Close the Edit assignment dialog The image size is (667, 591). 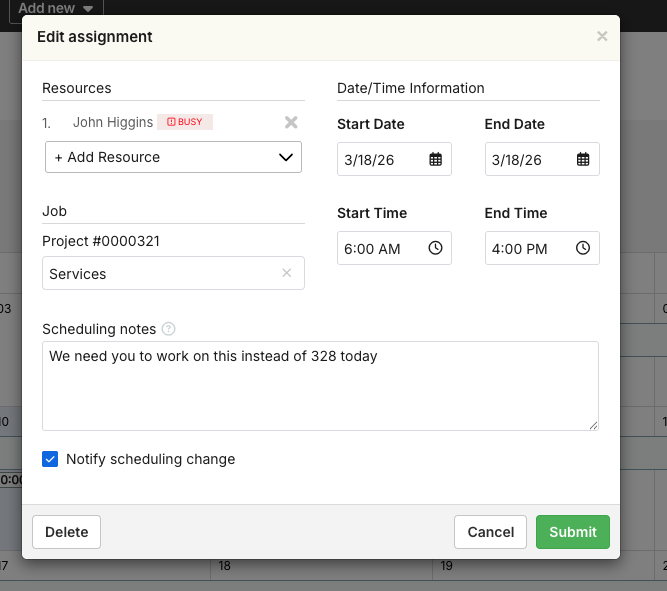pos(602,37)
